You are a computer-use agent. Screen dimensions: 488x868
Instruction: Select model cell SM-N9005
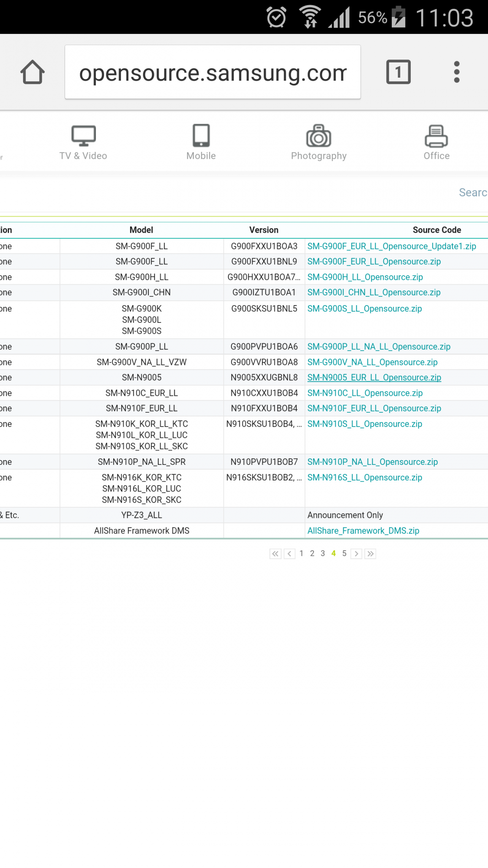(x=141, y=378)
